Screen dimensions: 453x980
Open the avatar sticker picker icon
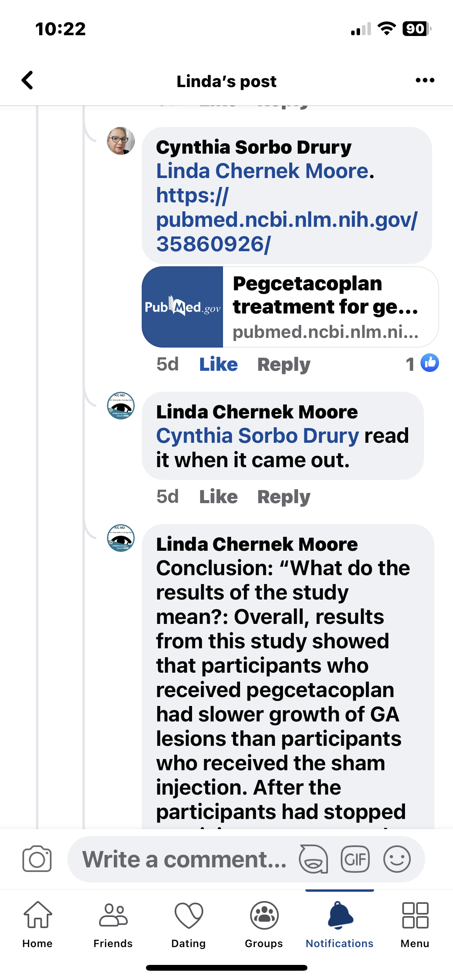(x=313, y=859)
